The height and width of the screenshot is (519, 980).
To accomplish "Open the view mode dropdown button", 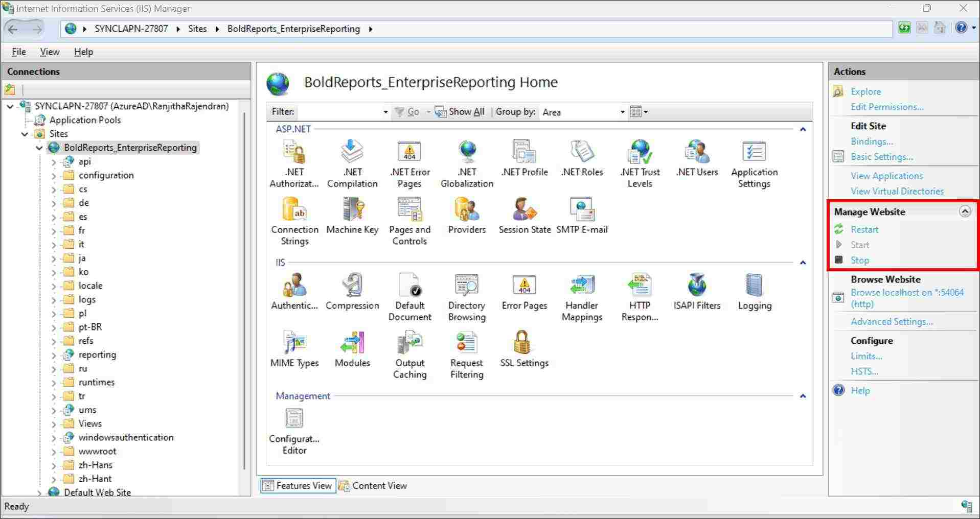I will [x=639, y=112].
